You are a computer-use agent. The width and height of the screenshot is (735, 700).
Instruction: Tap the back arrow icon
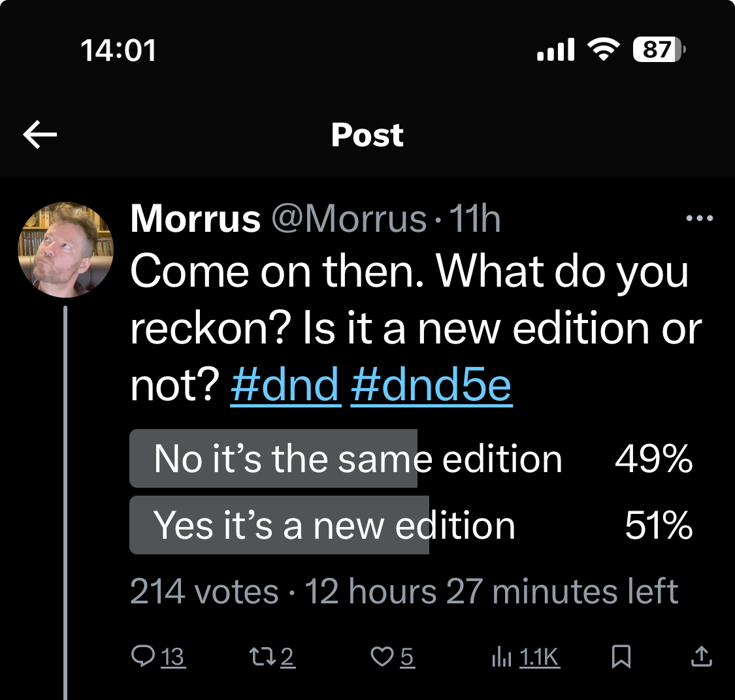[x=40, y=135]
